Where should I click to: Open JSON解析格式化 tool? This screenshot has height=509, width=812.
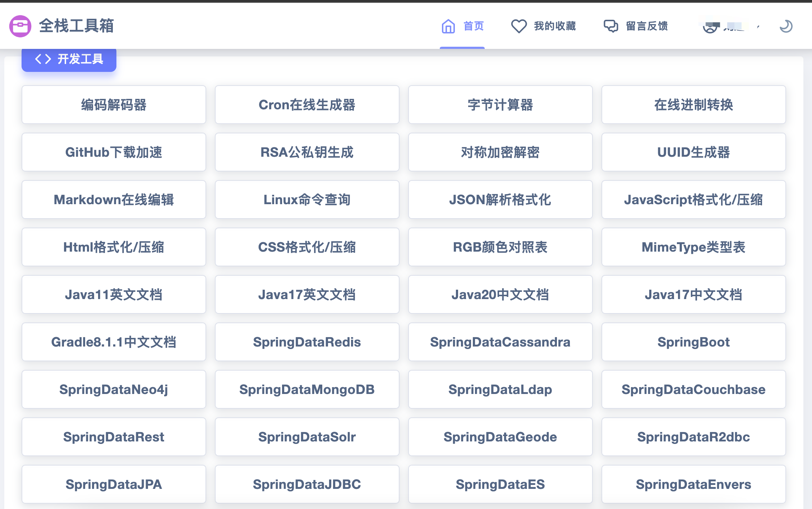click(x=500, y=200)
